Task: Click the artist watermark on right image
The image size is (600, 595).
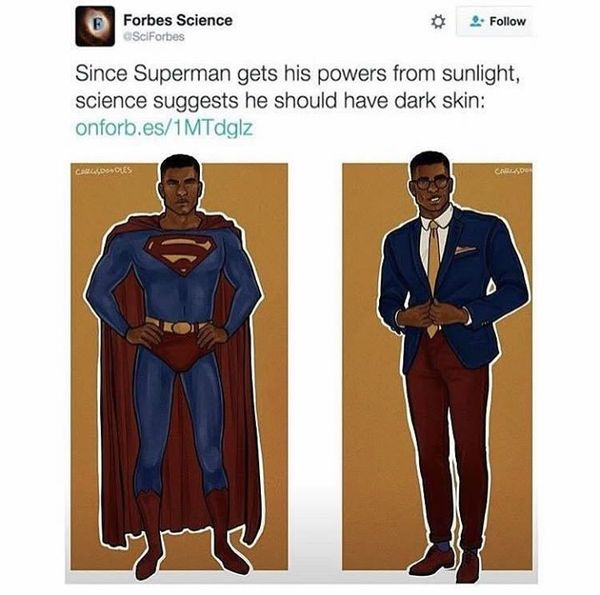Action: click(x=513, y=170)
